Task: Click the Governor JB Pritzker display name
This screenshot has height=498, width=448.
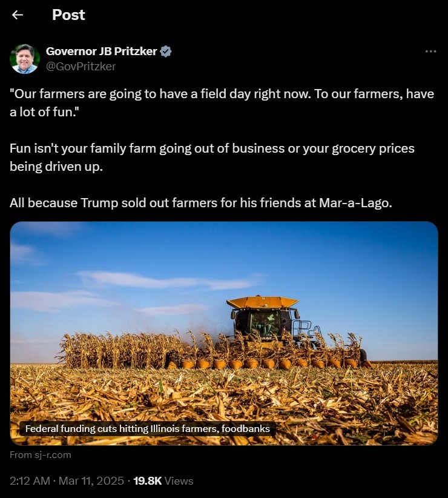Action: pos(101,51)
